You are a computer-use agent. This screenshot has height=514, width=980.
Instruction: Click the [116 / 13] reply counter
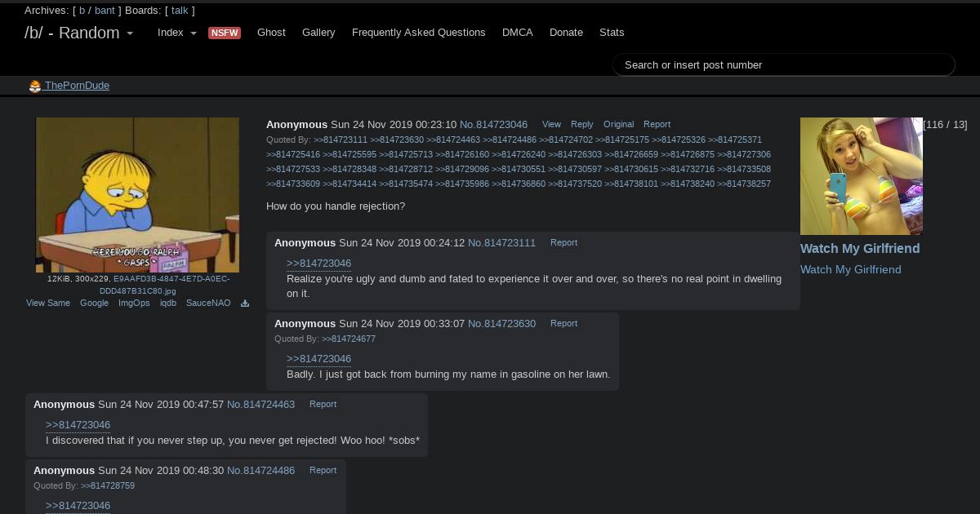(x=945, y=125)
